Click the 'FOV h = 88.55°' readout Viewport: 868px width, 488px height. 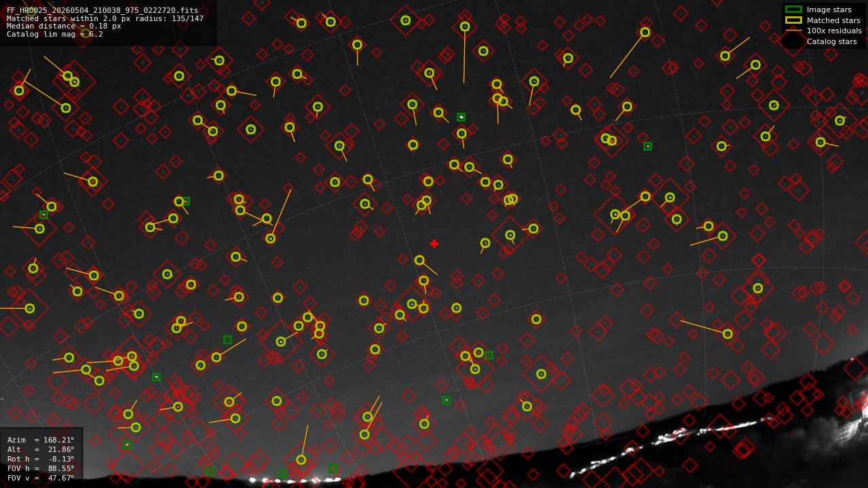coord(41,468)
